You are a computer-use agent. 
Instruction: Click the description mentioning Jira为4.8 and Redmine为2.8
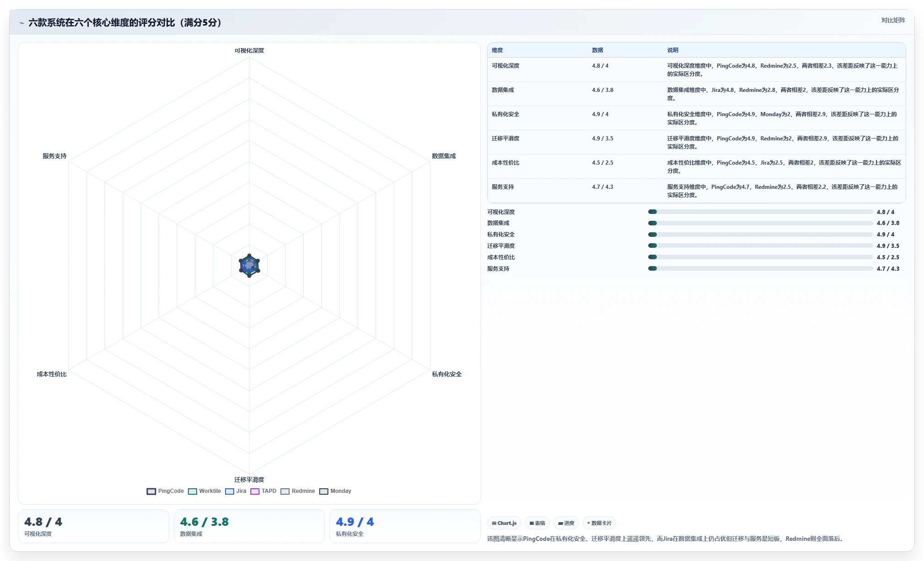pyautogui.click(x=783, y=94)
